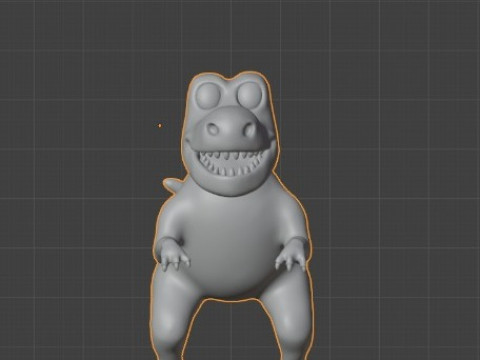Click the small orange origin dot
This screenshot has height=360, width=480.
(160, 125)
